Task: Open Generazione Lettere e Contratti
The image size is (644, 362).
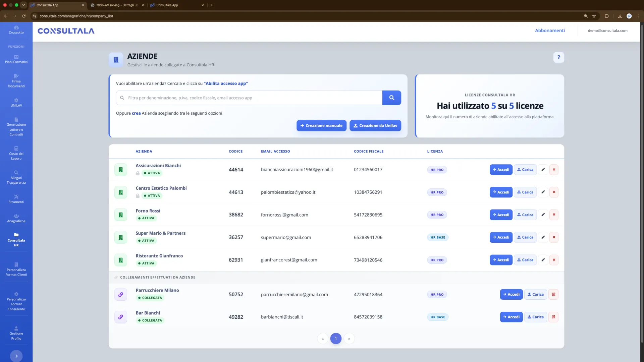Action: (x=16, y=127)
